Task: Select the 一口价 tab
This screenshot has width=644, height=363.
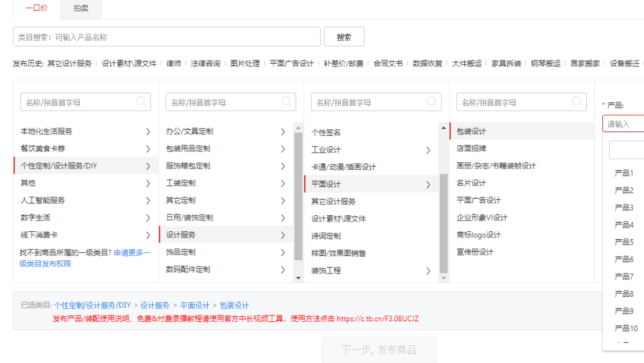Action: click(37, 8)
